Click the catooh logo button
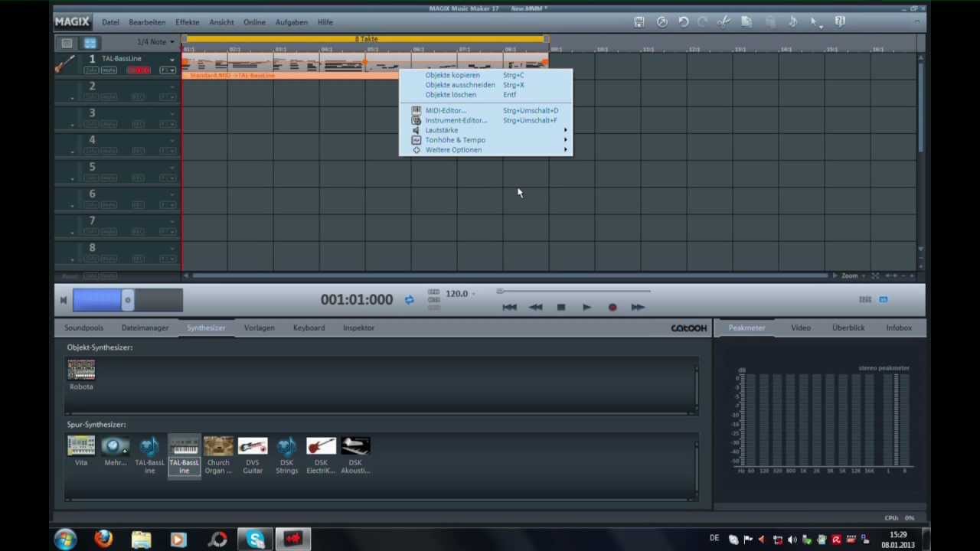 689,328
